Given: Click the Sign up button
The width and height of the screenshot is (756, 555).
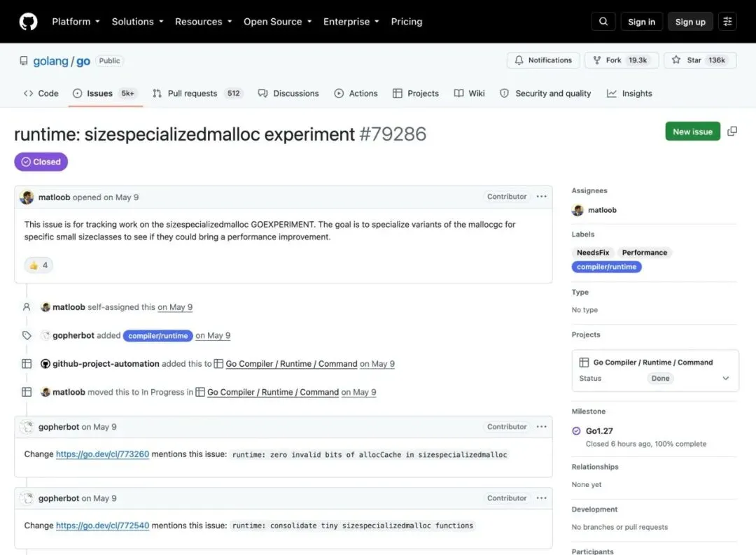Looking at the screenshot, I should click(x=690, y=22).
